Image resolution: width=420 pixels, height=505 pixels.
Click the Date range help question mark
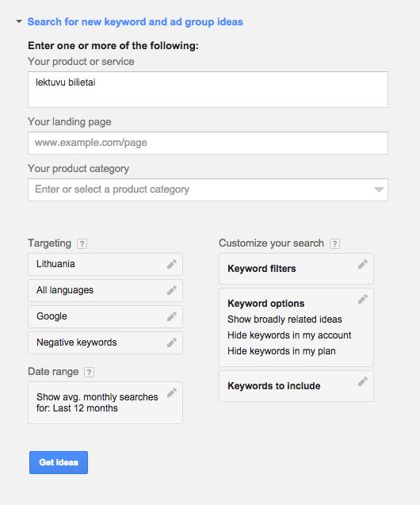[x=89, y=373]
